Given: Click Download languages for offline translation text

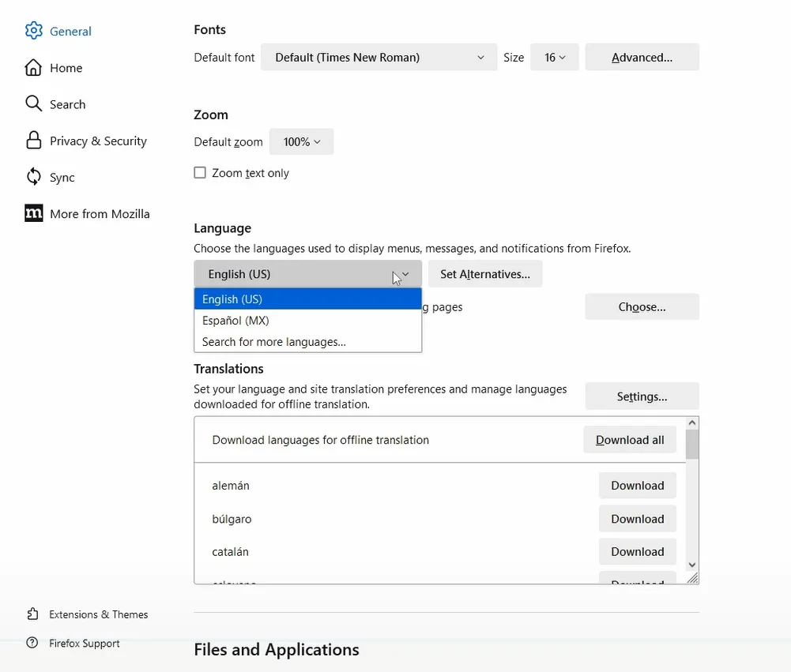Looking at the screenshot, I should [x=320, y=440].
